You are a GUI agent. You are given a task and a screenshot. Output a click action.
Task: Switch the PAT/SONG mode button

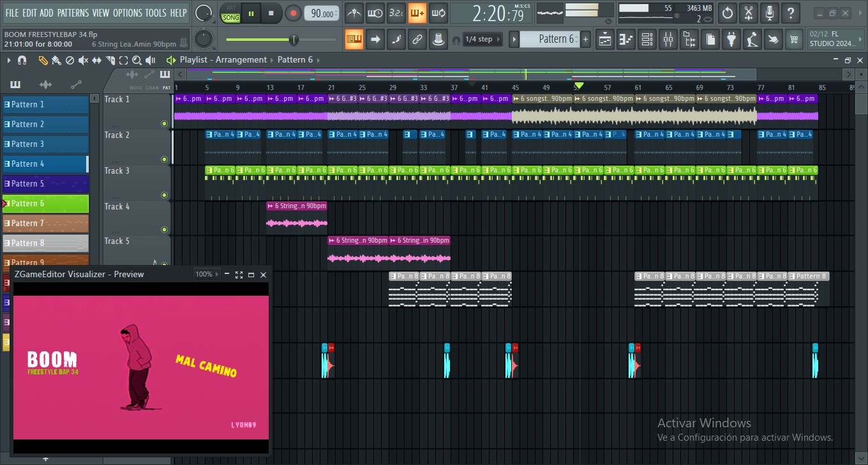(230, 13)
